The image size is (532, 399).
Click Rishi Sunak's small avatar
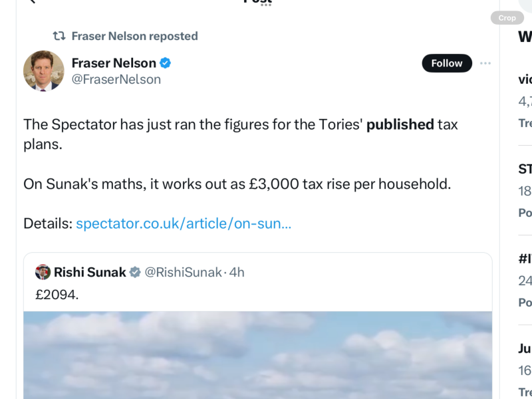[43, 272]
